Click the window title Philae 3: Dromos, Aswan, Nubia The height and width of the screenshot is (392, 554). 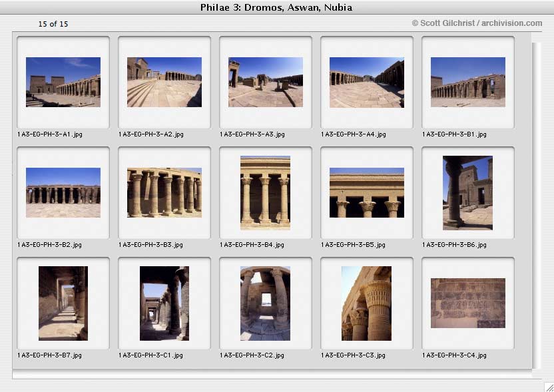276,7
